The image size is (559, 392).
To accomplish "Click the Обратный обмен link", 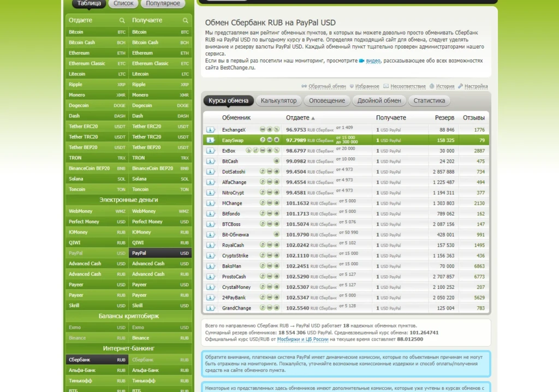I will 327,86.
